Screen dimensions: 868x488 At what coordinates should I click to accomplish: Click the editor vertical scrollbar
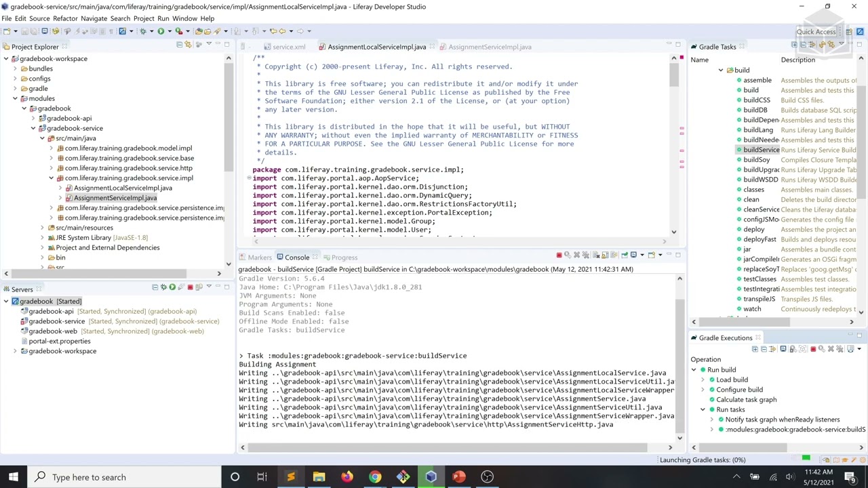(673, 75)
